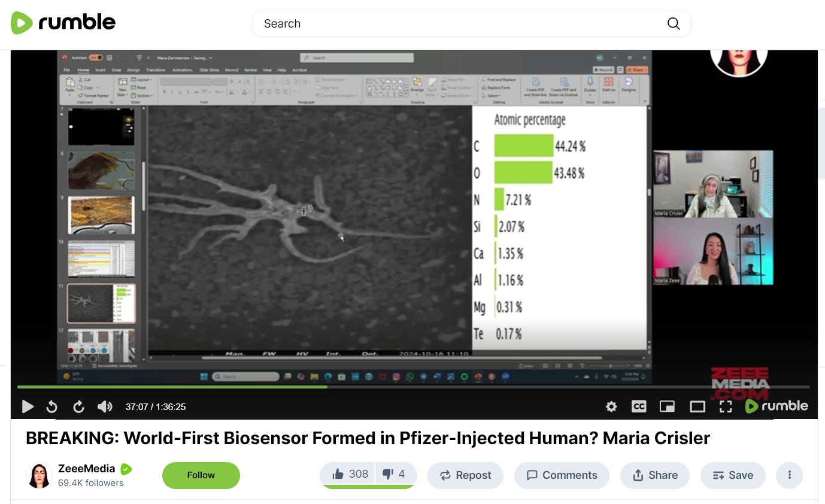Click the 69.4K followers text

click(91, 483)
